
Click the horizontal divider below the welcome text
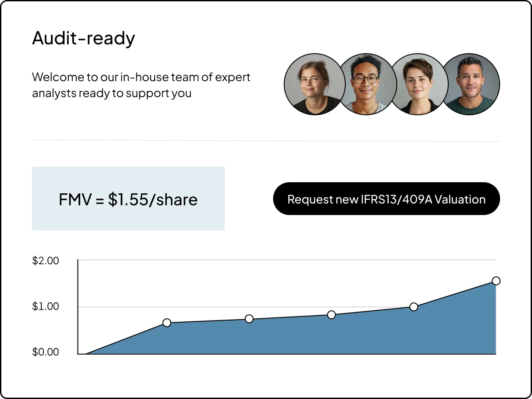[266, 141]
